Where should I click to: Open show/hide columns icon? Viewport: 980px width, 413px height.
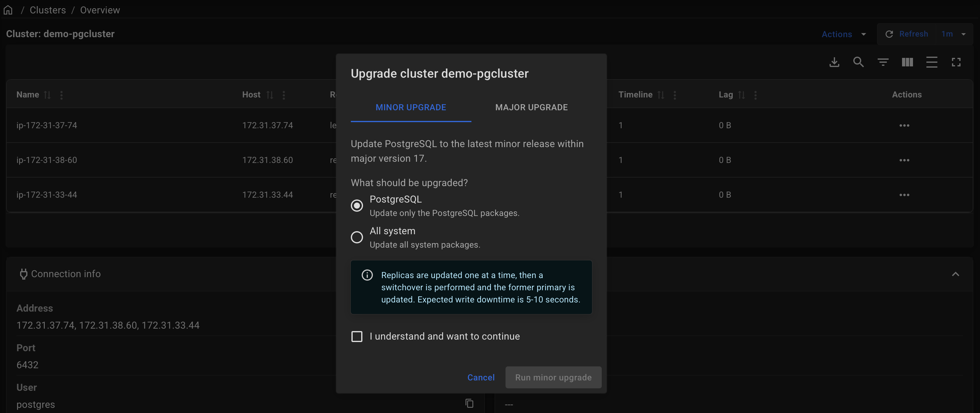pos(907,62)
